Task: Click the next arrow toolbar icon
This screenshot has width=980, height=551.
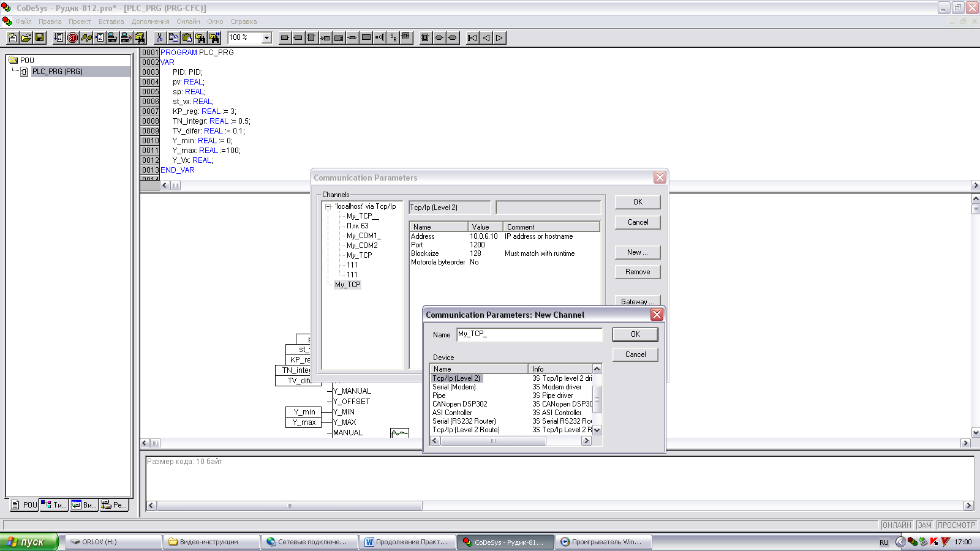Action: 499,37
